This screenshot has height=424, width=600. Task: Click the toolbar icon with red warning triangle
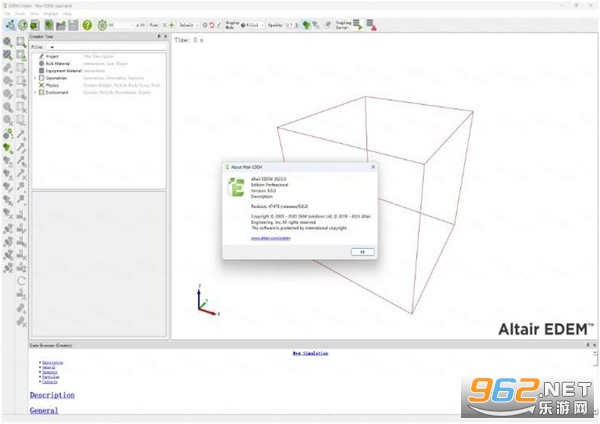click(x=372, y=25)
